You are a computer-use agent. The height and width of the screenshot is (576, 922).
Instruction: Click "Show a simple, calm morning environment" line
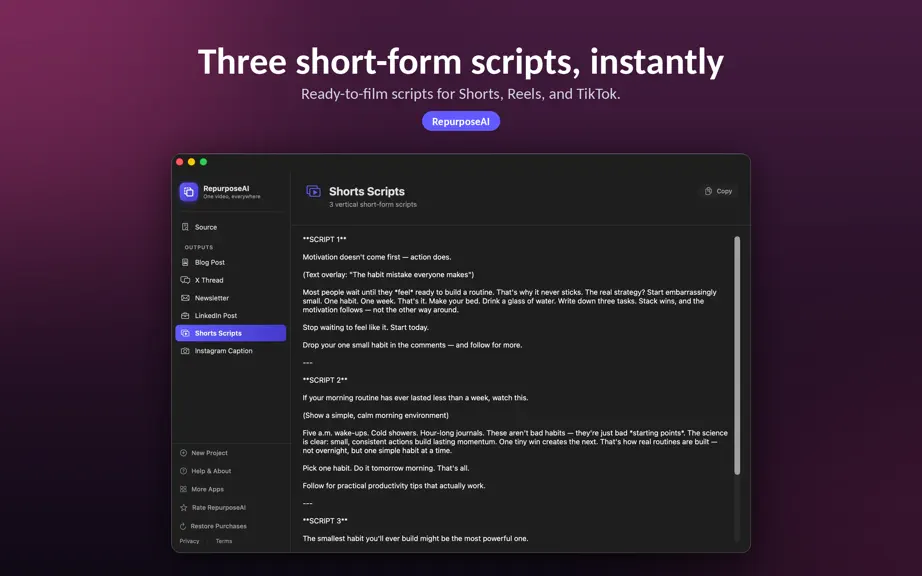(376, 416)
